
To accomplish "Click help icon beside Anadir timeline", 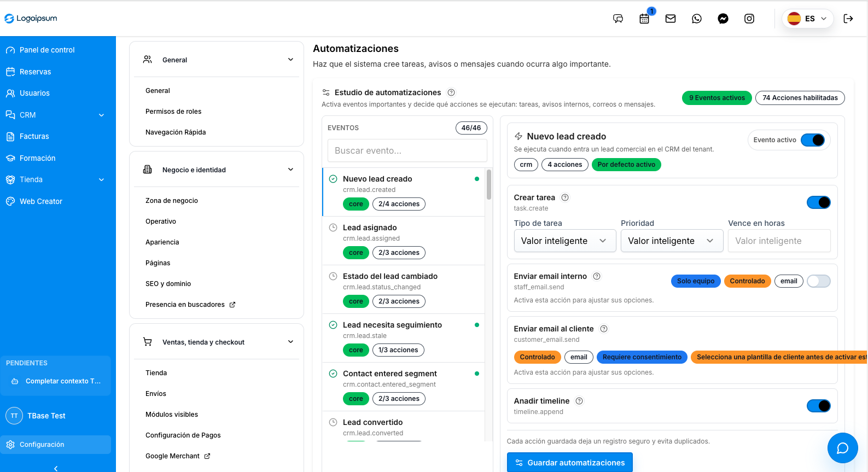I will [579, 401].
